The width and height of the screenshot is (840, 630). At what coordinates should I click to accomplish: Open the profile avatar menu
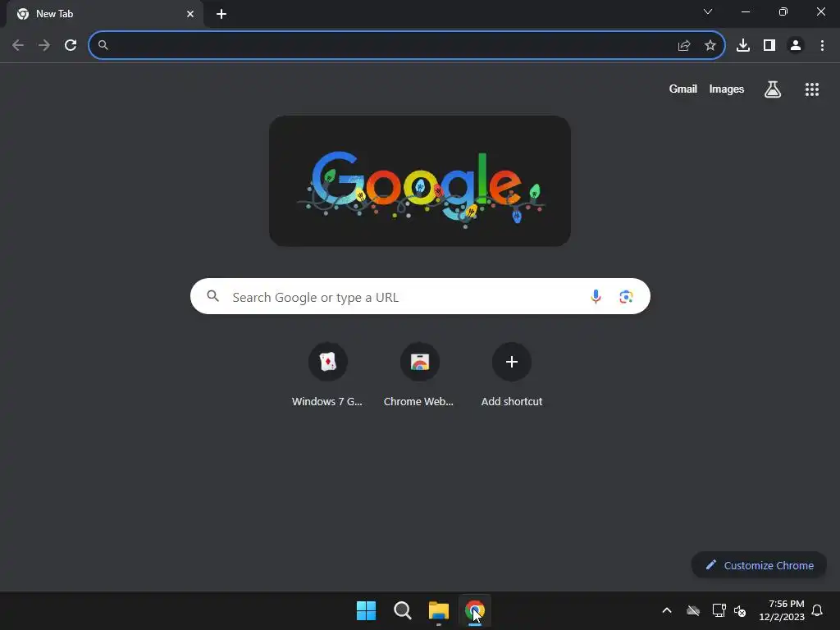[x=796, y=46]
